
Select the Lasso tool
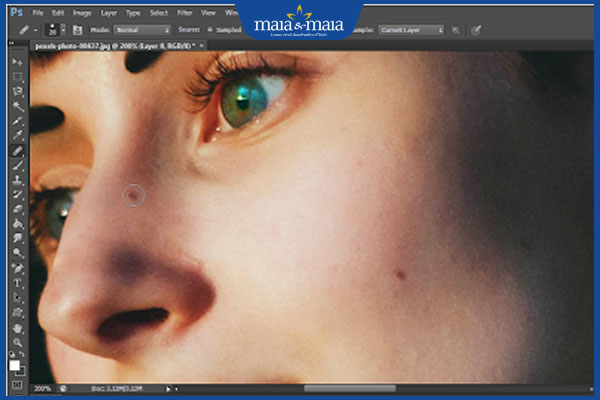(17, 91)
